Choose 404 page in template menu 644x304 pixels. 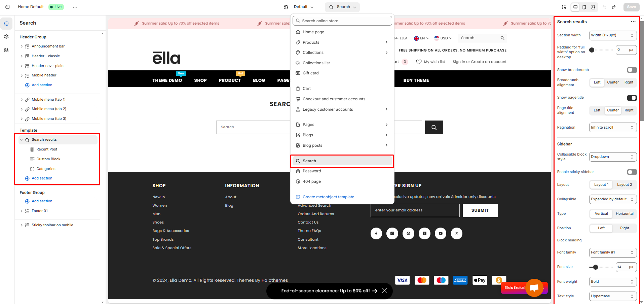311,181
